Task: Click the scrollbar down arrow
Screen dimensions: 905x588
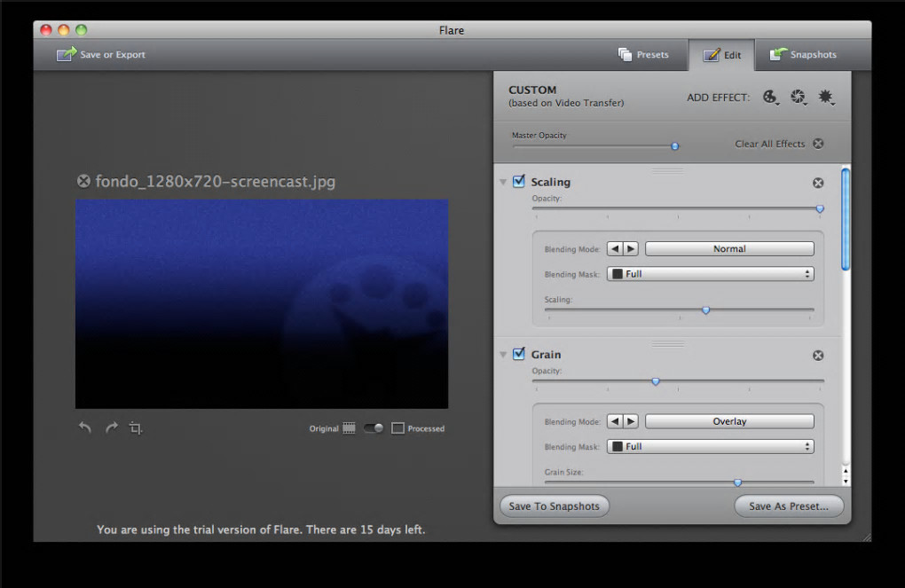Action: pyautogui.click(x=846, y=481)
